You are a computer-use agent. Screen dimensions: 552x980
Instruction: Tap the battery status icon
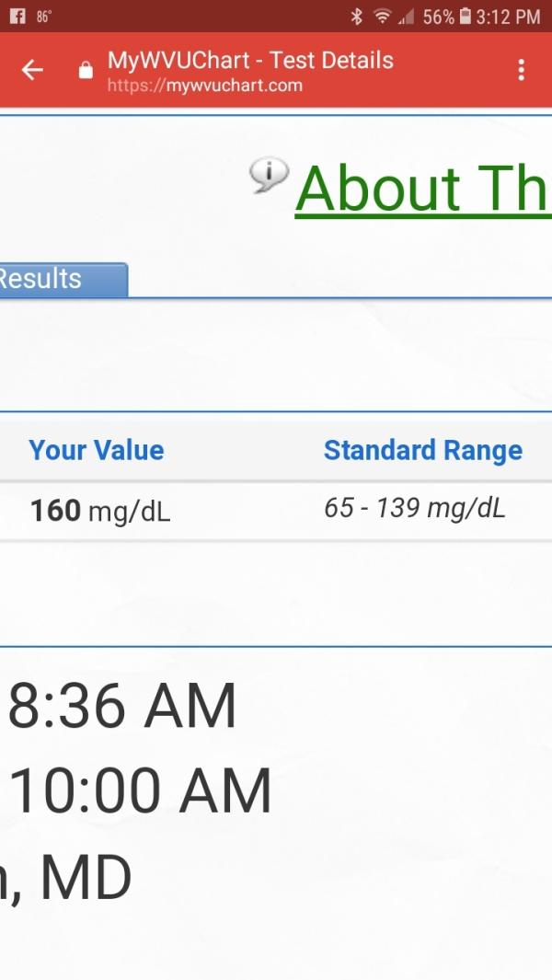(x=465, y=17)
